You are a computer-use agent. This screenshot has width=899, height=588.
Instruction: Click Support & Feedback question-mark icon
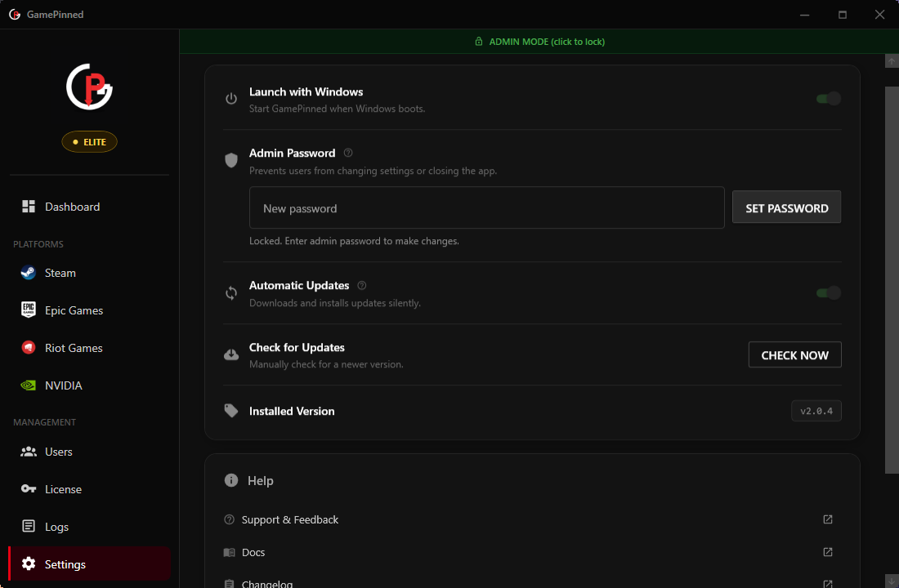coord(230,519)
